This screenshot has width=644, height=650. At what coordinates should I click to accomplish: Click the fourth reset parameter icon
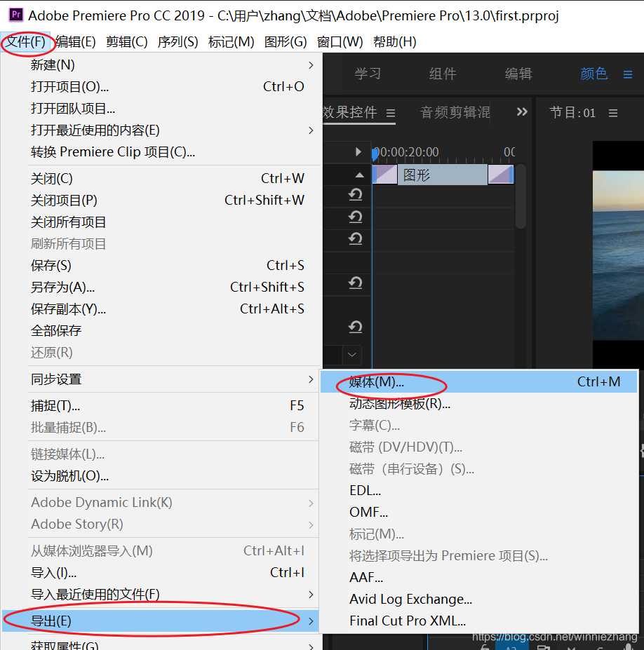click(356, 283)
